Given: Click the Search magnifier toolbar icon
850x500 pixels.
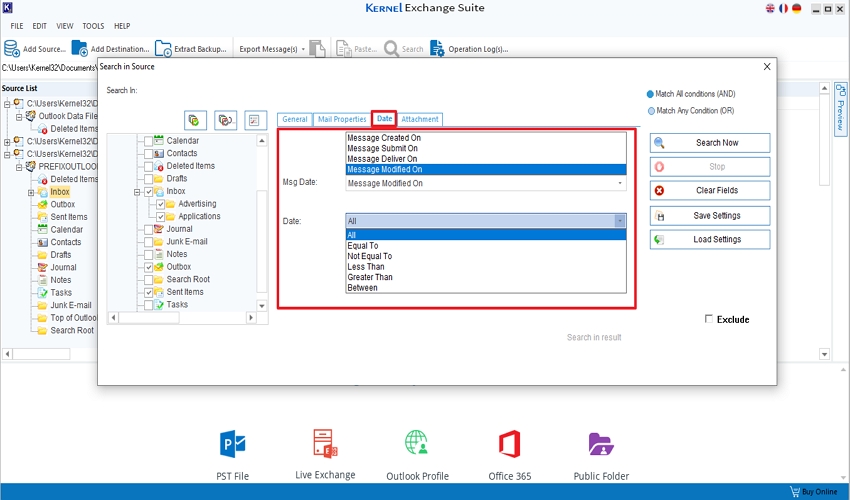Looking at the screenshot, I should [x=391, y=49].
